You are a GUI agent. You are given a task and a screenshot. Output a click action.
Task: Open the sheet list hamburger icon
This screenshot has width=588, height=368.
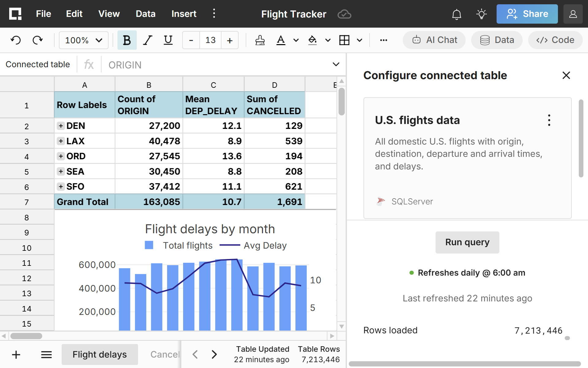pyautogui.click(x=46, y=355)
